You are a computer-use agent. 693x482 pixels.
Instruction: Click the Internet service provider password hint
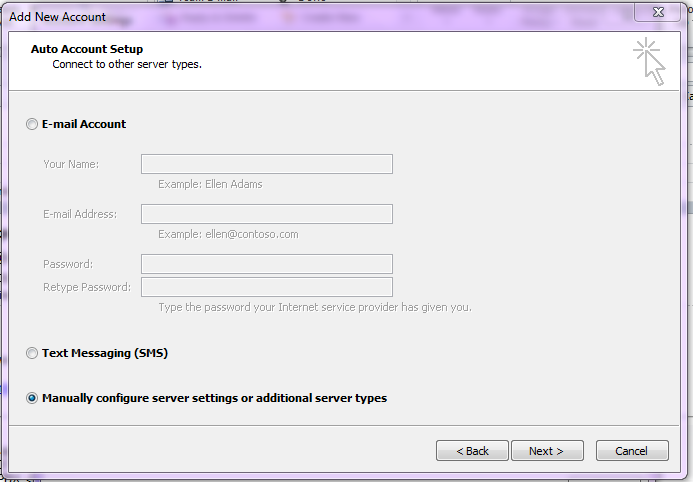[x=315, y=307]
